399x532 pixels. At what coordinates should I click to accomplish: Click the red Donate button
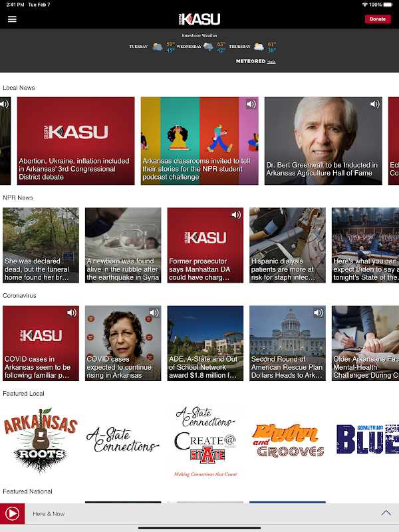[x=378, y=19]
